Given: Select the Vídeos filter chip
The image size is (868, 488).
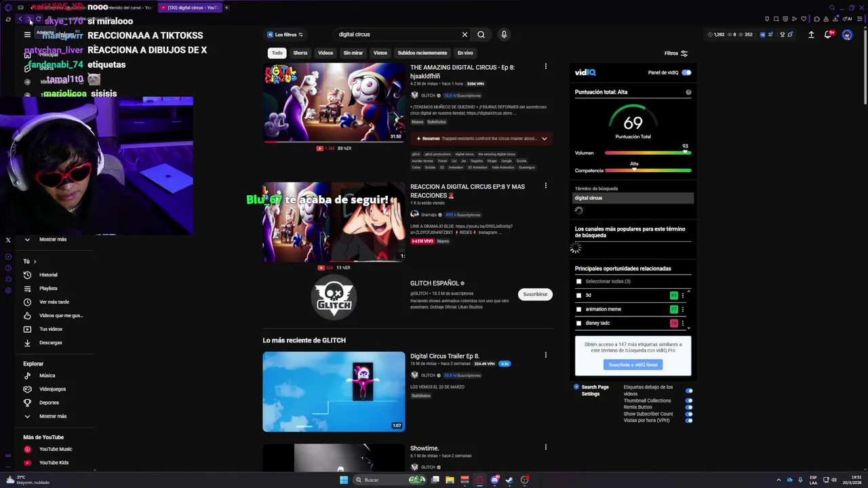Looking at the screenshot, I should [325, 53].
